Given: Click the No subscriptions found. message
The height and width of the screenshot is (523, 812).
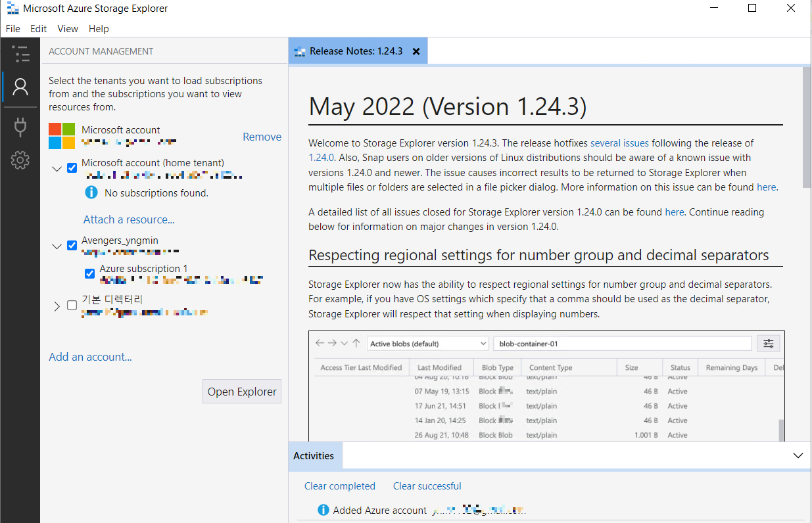Looking at the screenshot, I should tap(156, 193).
